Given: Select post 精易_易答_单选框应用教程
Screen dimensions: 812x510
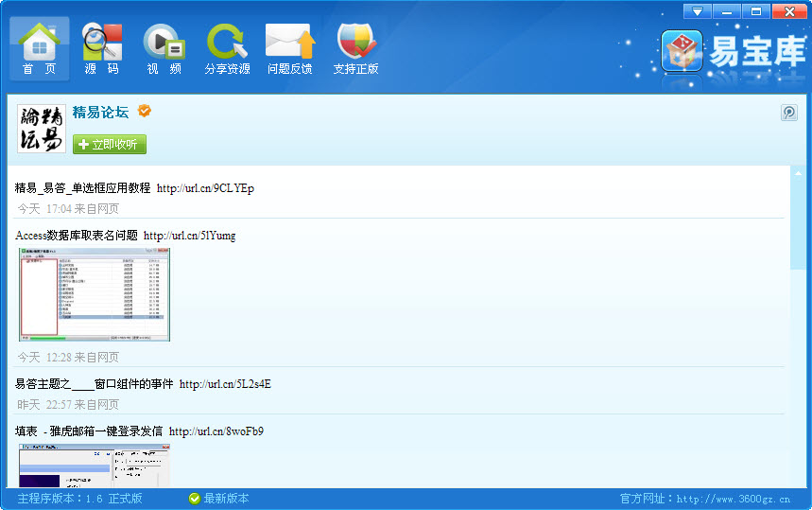Looking at the screenshot, I should [83, 188].
